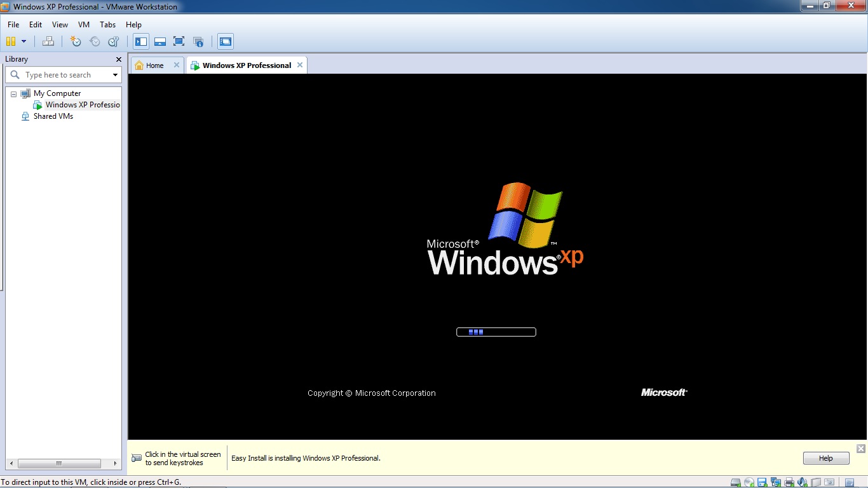Open the power options dropdown arrow
868x488 pixels.
(24, 41)
